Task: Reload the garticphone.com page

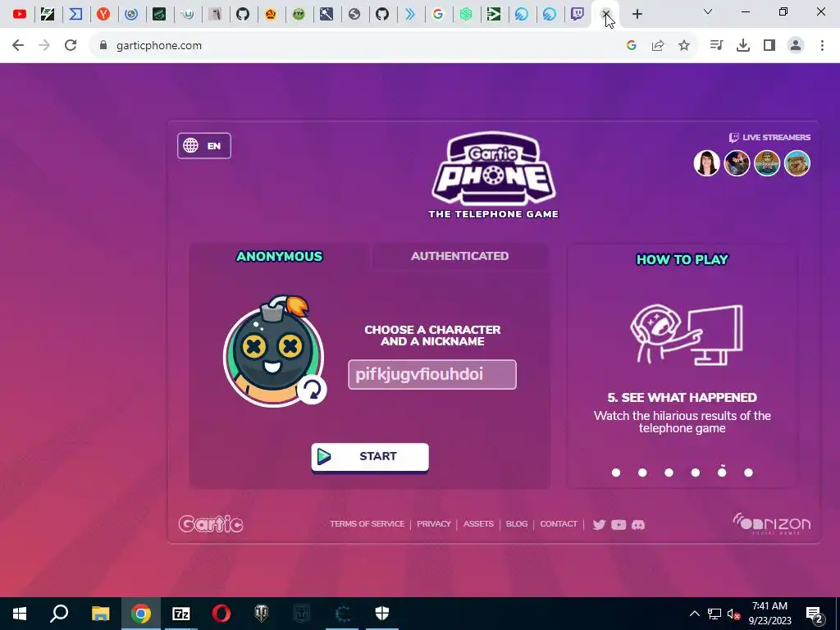Action: (71, 46)
